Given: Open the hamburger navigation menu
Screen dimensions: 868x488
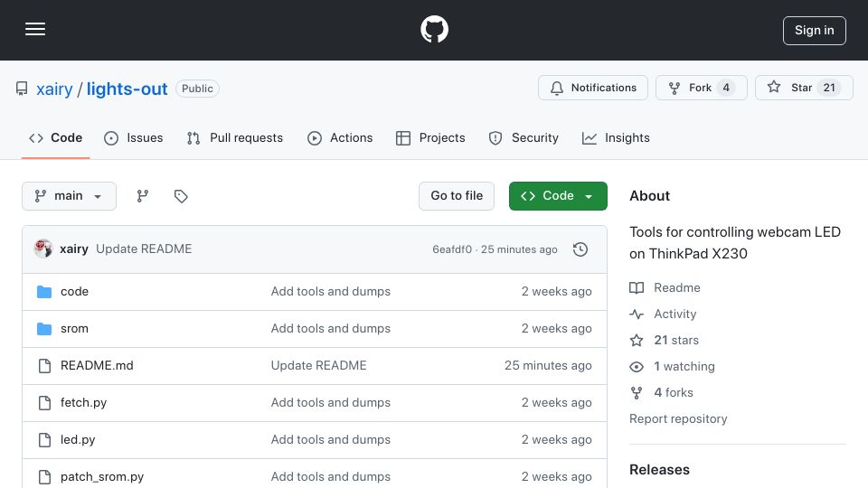Looking at the screenshot, I should click(x=35, y=29).
